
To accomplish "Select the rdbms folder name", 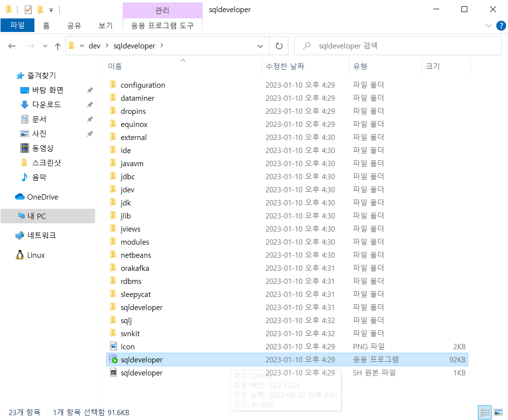I will tap(131, 281).
